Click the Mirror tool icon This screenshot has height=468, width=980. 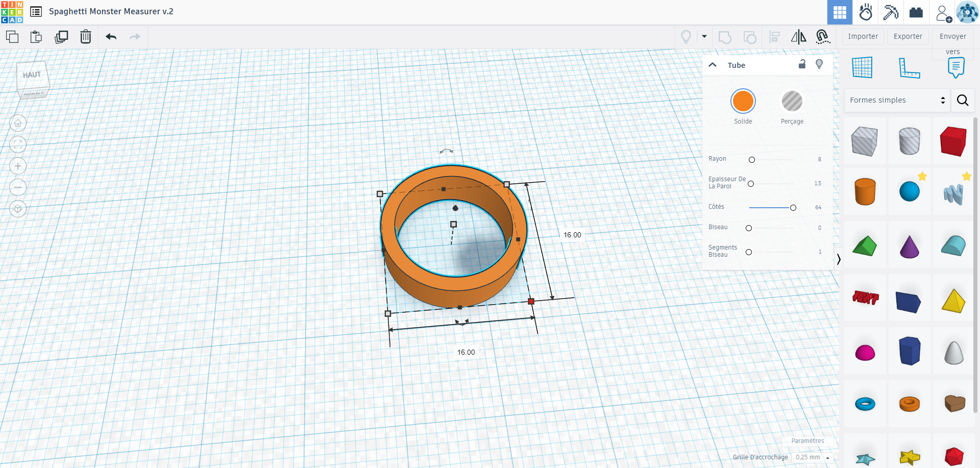pyautogui.click(x=799, y=37)
